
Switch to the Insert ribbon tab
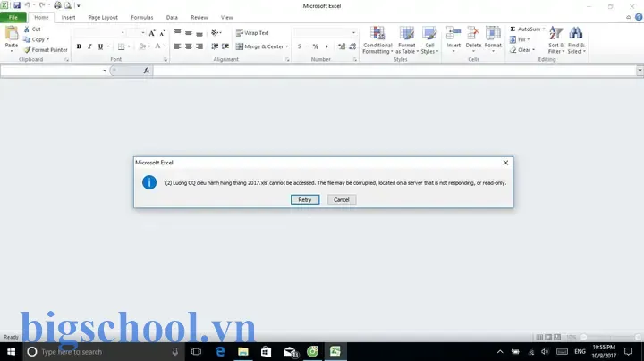tap(68, 18)
